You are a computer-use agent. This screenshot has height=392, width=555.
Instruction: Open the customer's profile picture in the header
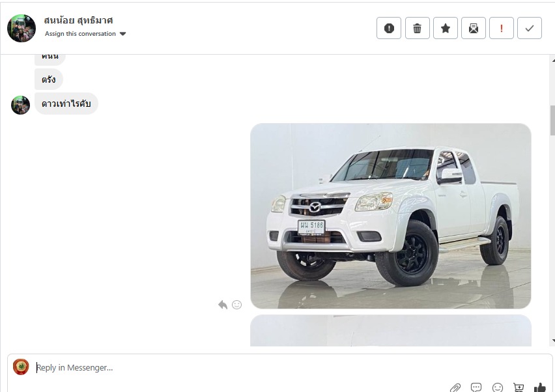pos(21,28)
